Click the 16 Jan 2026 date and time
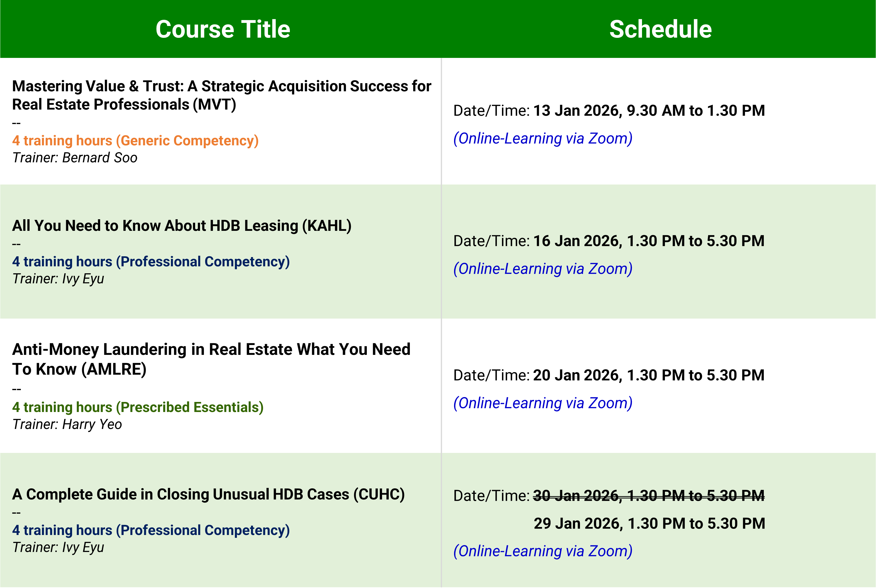This screenshot has width=876, height=588. tap(649, 241)
